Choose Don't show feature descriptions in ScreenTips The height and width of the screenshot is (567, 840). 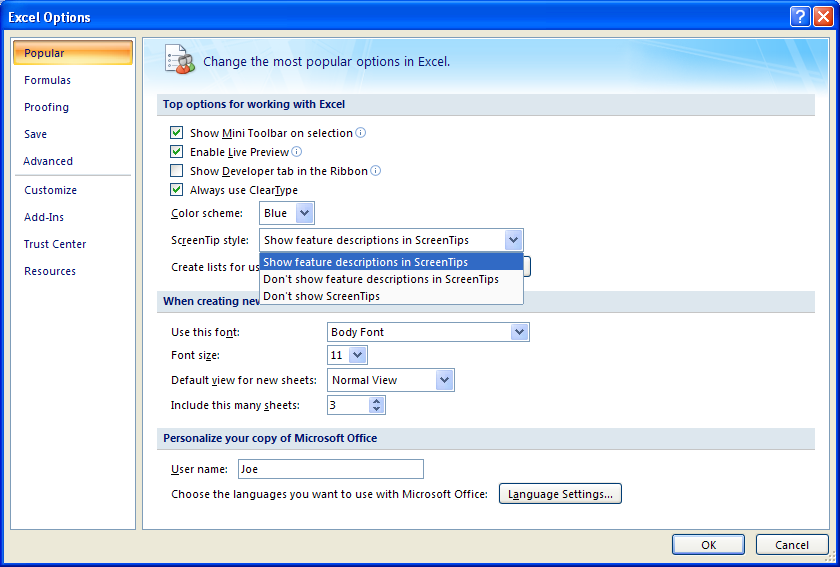point(391,279)
